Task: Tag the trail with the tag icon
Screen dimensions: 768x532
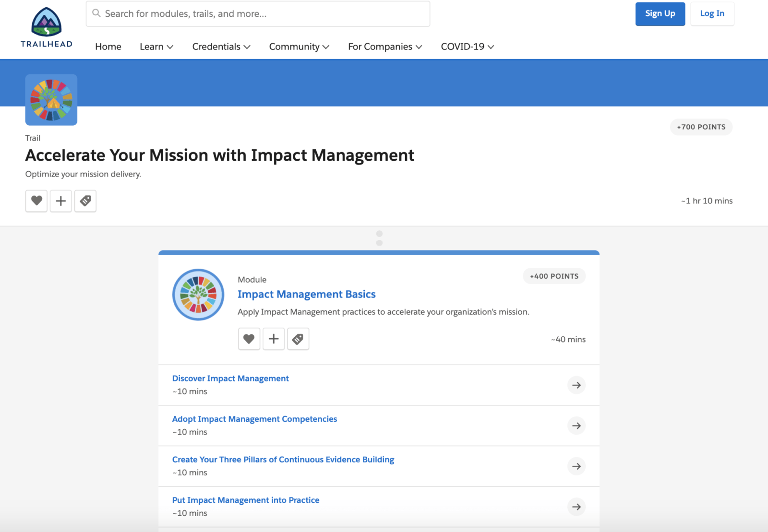Action: point(85,201)
